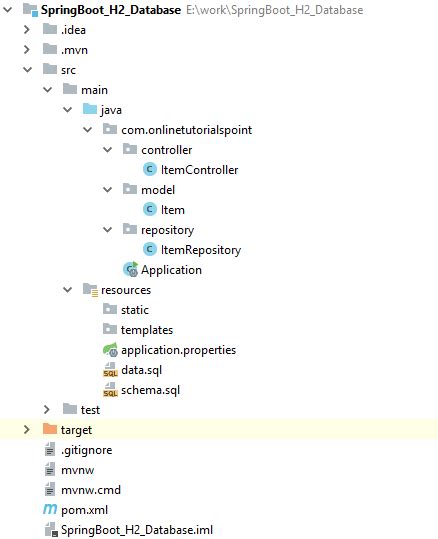Image resolution: width=438 pixels, height=539 pixels.
Task: Select the application.properties file name
Action: [x=178, y=350]
